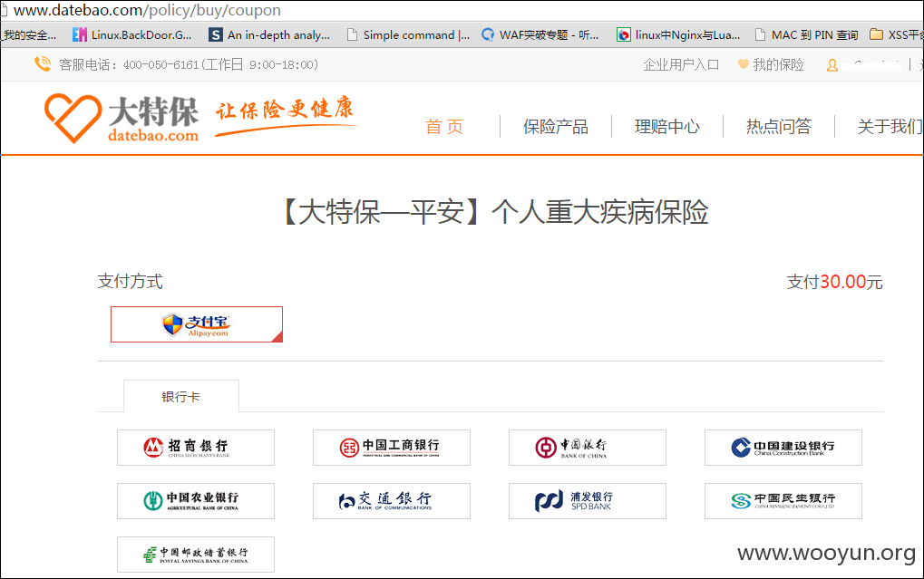Choose China Construction Bank payment
The image size is (924, 579).
click(x=783, y=448)
